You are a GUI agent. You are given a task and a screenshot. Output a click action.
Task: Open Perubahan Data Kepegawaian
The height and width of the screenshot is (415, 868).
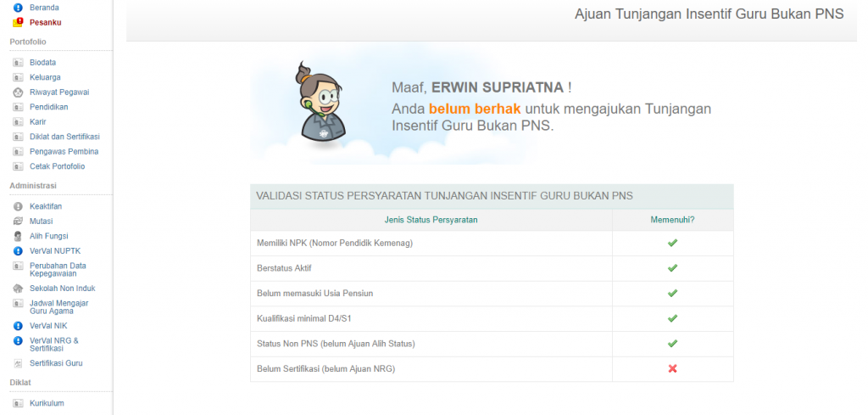pos(58,270)
